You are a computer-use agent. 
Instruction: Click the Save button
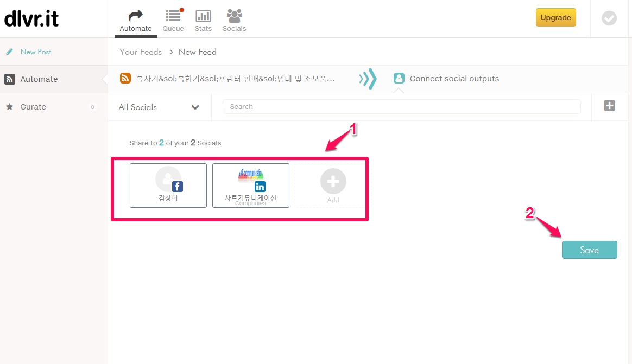coord(589,250)
